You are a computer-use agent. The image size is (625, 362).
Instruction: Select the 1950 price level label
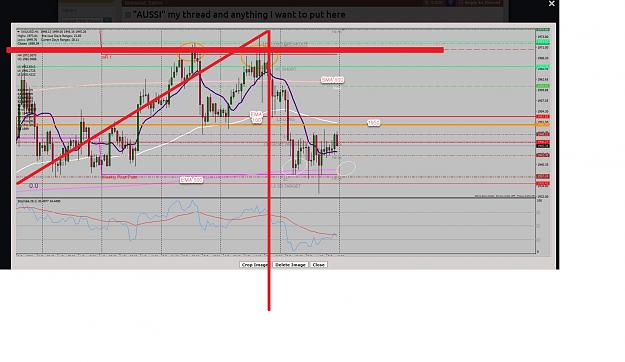(x=373, y=123)
